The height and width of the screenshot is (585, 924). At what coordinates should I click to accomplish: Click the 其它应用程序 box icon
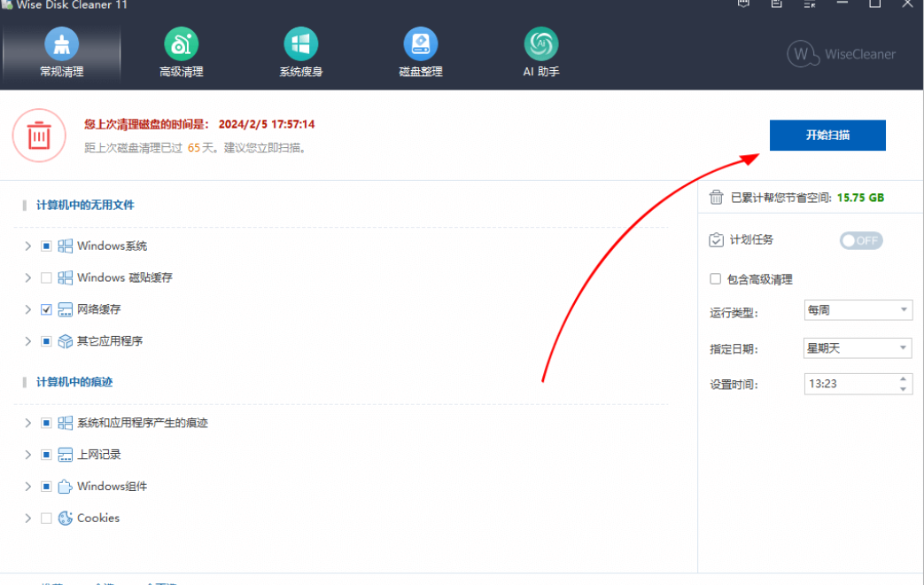click(x=66, y=341)
